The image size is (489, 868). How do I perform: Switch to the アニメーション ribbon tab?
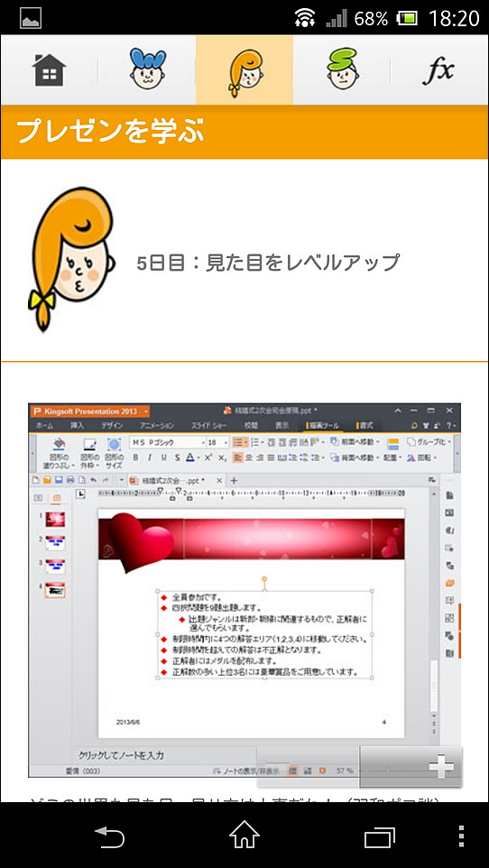click(157, 426)
